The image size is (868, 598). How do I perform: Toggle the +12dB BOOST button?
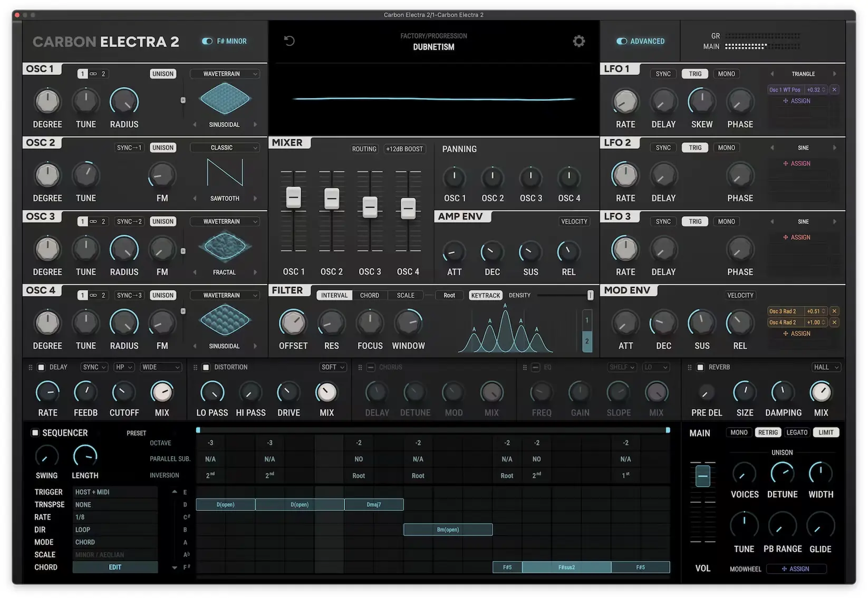(x=404, y=149)
